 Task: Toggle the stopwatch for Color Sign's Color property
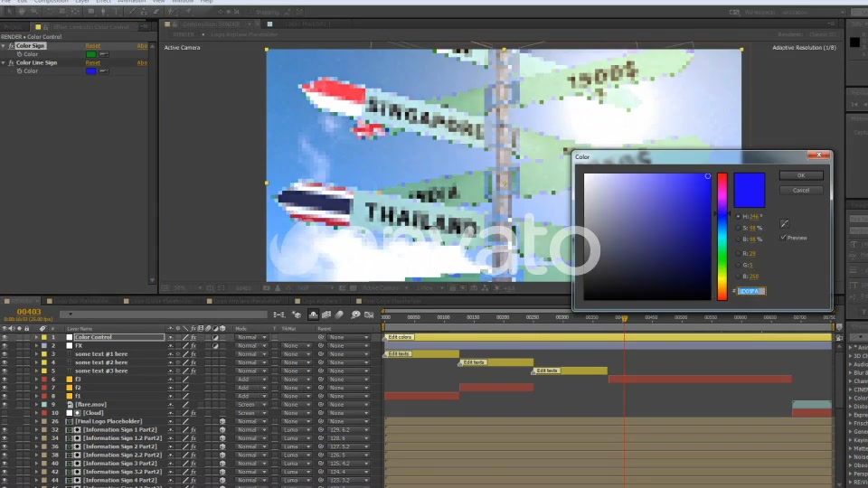[19, 54]
